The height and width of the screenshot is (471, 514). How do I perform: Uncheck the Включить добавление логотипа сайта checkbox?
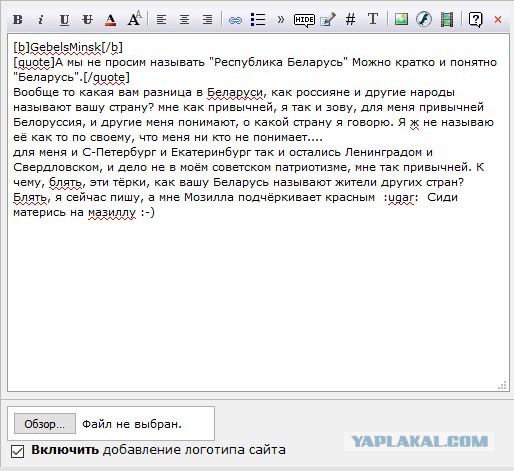pos(17,451)
